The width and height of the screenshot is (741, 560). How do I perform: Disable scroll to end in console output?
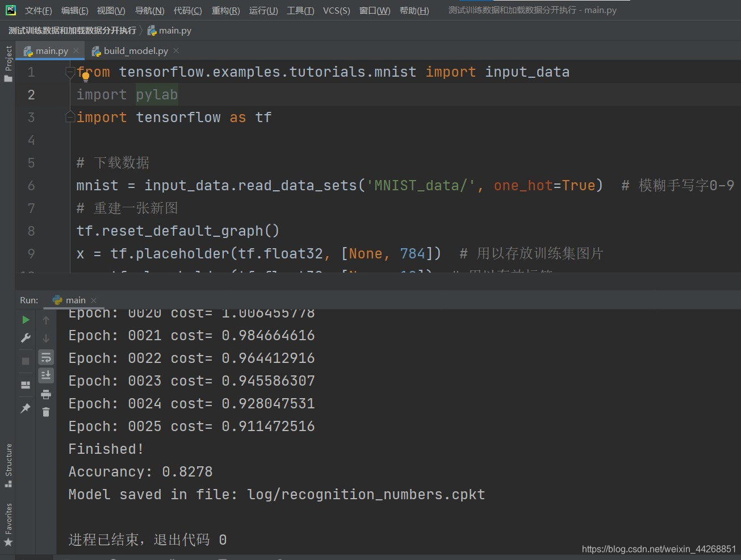46,375
